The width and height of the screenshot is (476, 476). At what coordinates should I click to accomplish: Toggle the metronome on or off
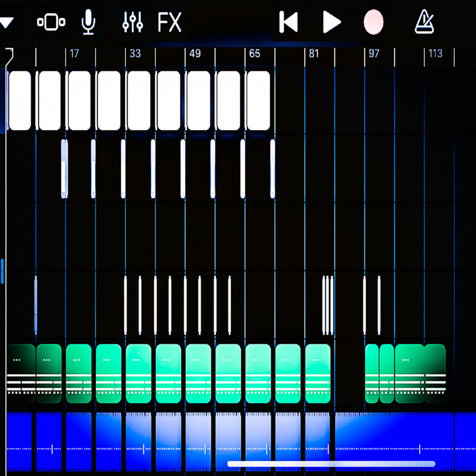(x=424, y=22)
